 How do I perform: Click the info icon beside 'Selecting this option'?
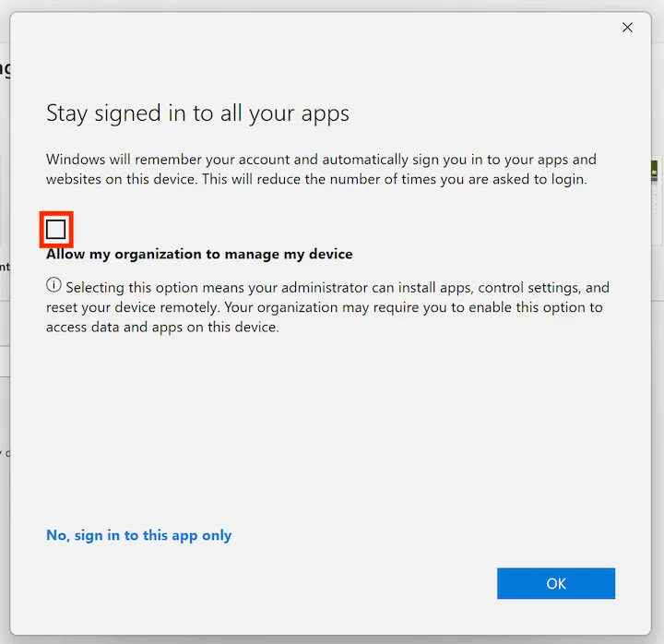[53, 286]
